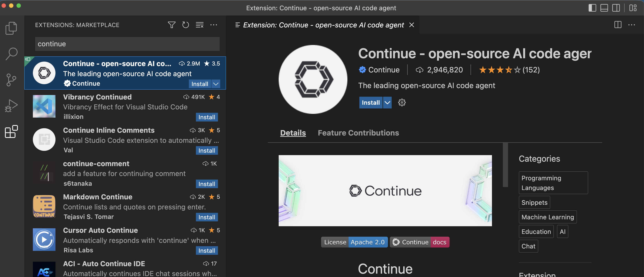Click the continue-comment extension icon
Image resolution: width=644 pixels, height=277 pixels.
44,173
